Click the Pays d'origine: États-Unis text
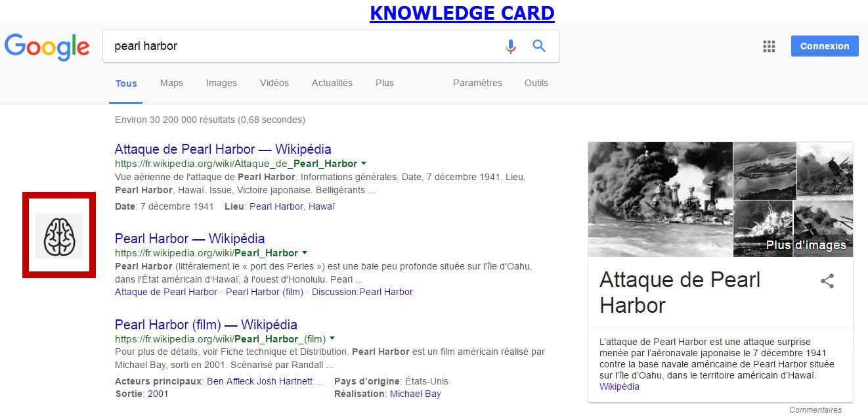 pos(391,381)
